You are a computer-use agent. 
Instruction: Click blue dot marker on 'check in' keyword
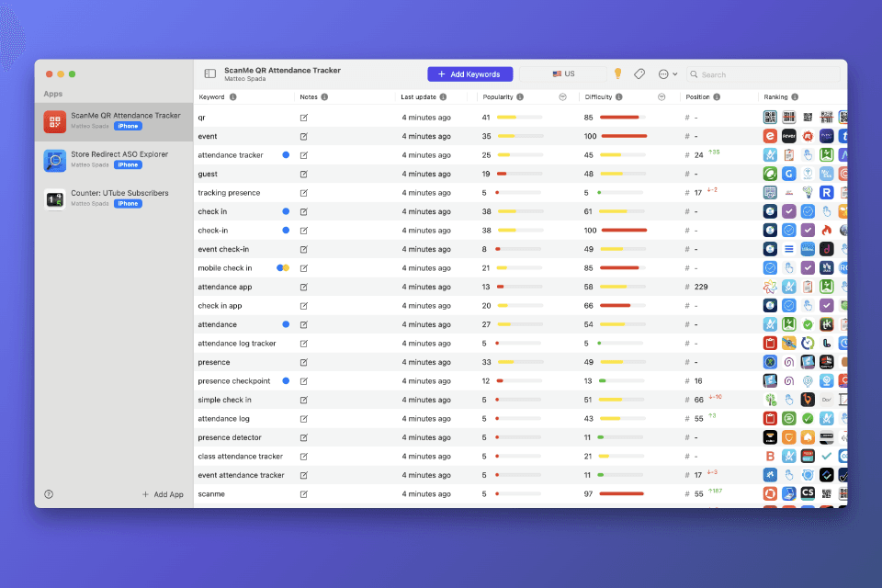point(286,211)
